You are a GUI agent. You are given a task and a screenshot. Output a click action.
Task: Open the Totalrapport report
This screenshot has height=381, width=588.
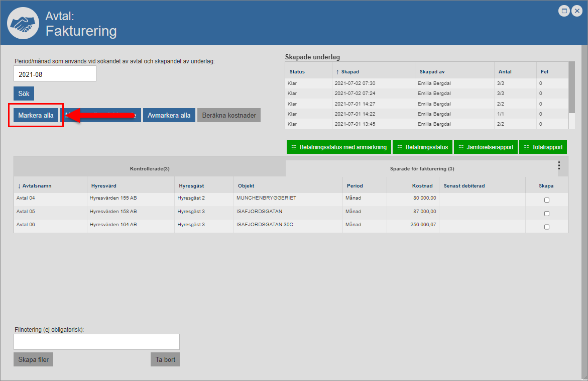(x=543, y=147)
